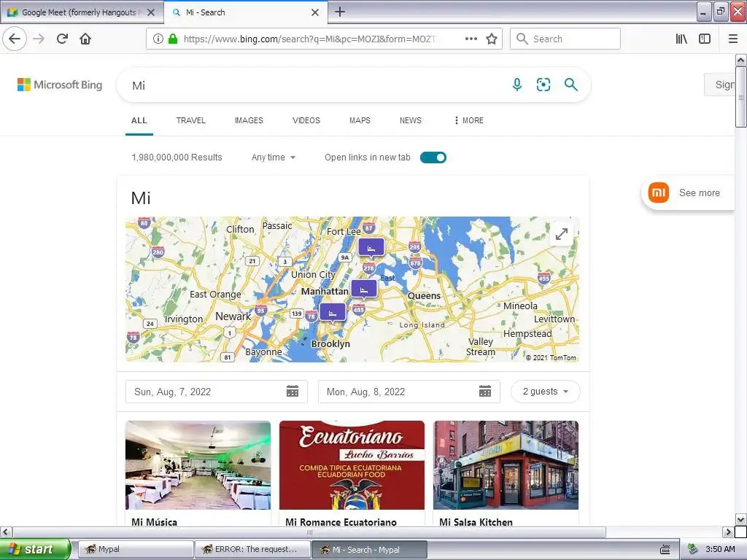
Task: Open check-out date calendar icon
Action: click(x=485, y=392)
